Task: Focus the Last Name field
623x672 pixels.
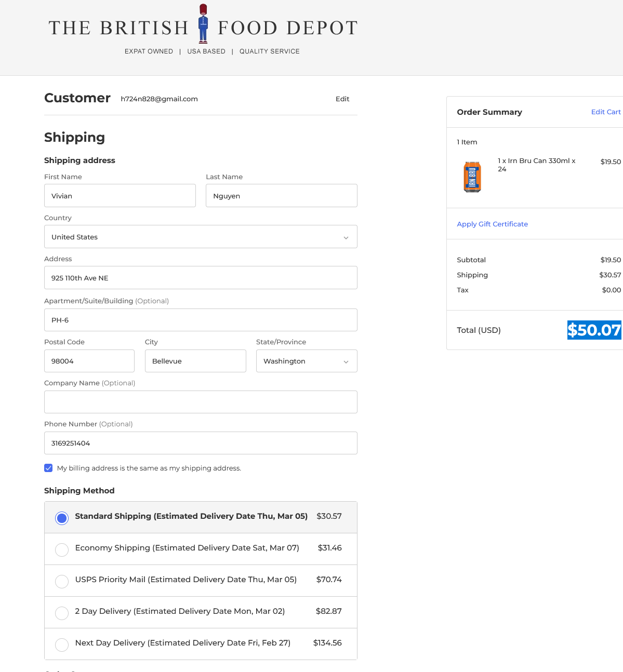Action: coord(281,196)
